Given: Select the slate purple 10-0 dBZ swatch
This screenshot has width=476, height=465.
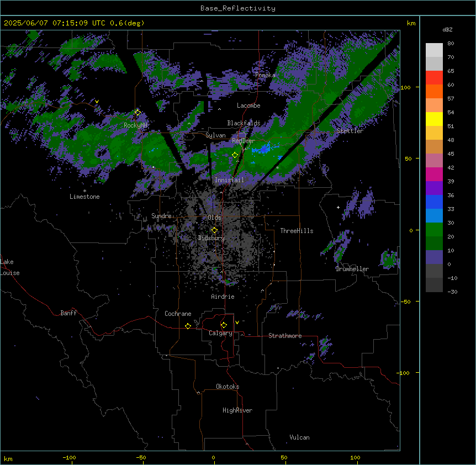Looking at the screenshot, I should [x=434, y=257].
